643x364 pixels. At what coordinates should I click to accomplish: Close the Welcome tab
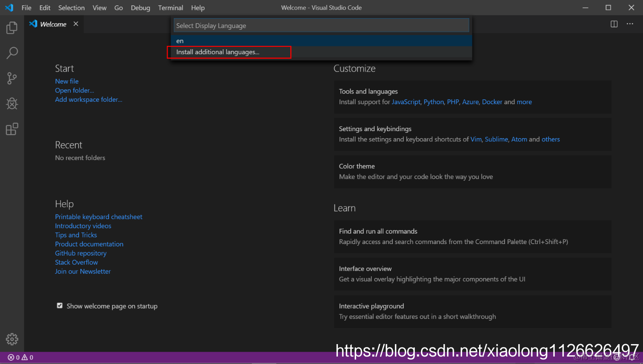[76, 24]
